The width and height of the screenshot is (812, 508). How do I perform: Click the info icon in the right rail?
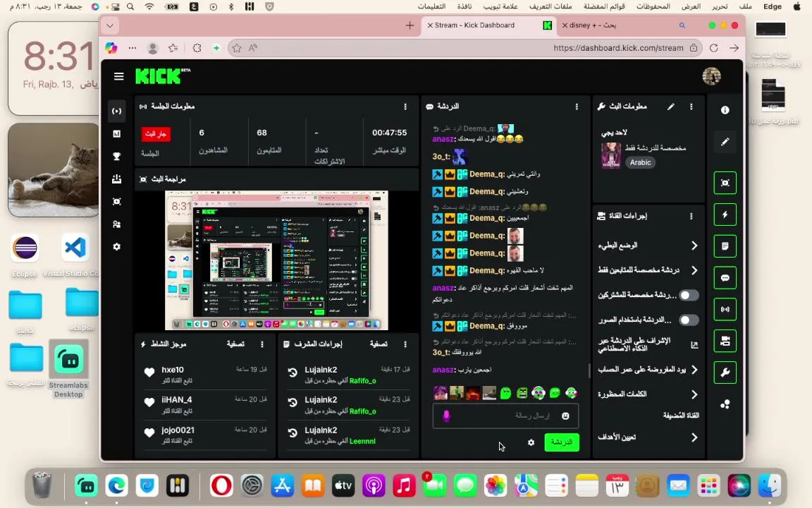pos(725,110)
